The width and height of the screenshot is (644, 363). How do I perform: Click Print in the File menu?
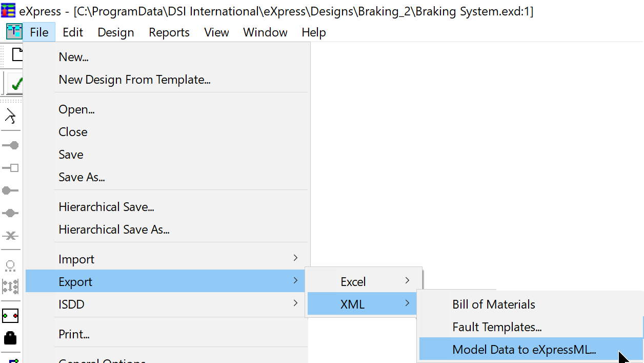[x=74, y=334]
